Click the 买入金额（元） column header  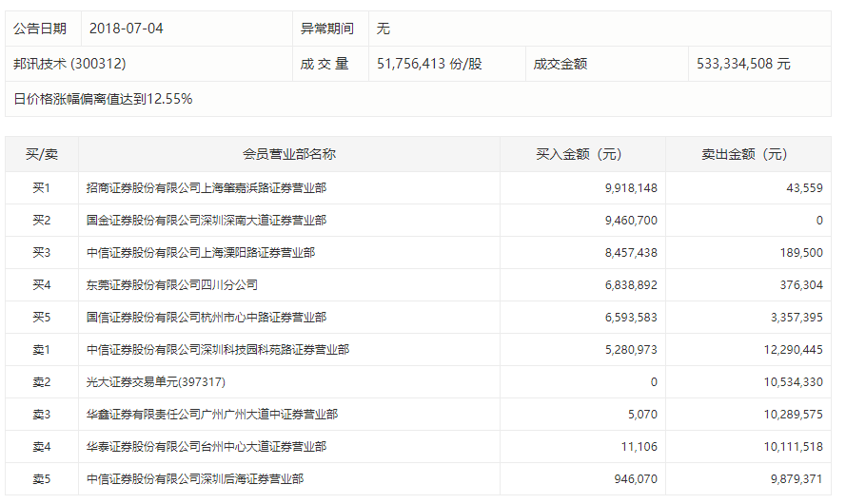point(582,154)
